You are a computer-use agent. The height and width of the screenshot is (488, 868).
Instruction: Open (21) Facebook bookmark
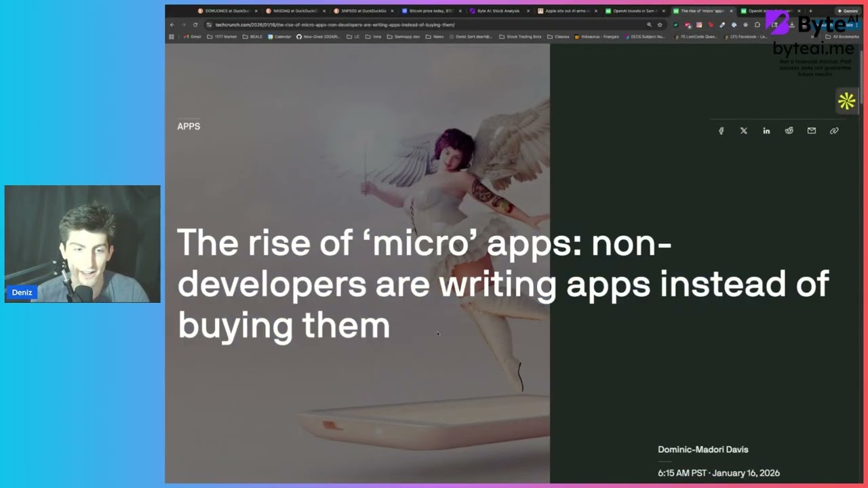[x=745, y=37]
